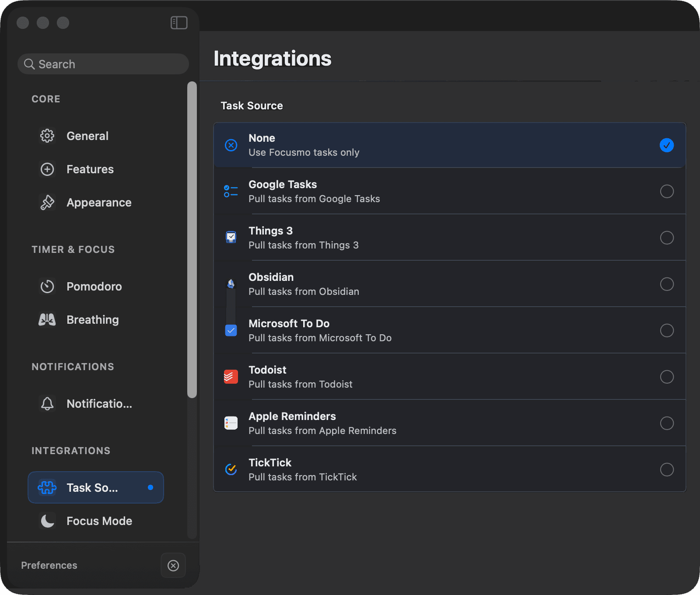Image resolution: width=700 pixels, height=595 pixels.
Task: Select the TickTick radio button
Action: (x=667, y=470)
